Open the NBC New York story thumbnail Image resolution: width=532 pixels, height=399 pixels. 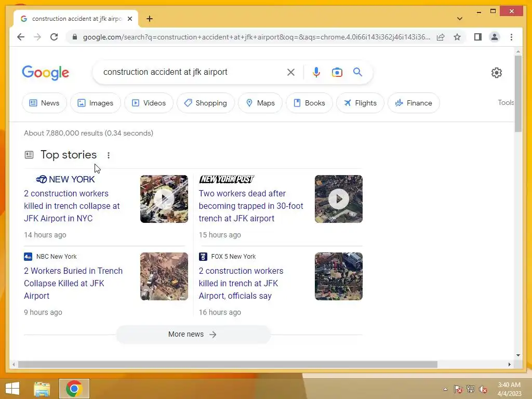[164, 276]
